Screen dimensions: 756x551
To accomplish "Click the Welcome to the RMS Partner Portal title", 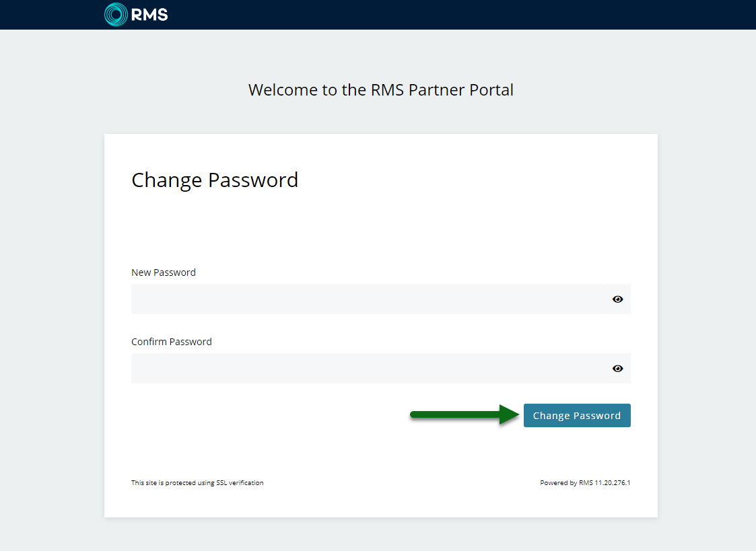I will click(x=381, y=90).
